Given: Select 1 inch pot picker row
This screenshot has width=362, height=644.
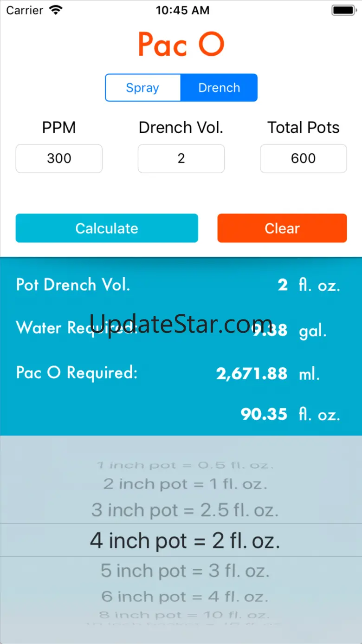Looking at the screenshot, I should click(185, 465).
